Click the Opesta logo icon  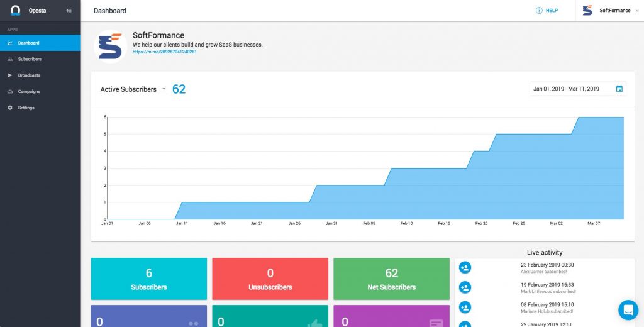(x=16, y=11)
